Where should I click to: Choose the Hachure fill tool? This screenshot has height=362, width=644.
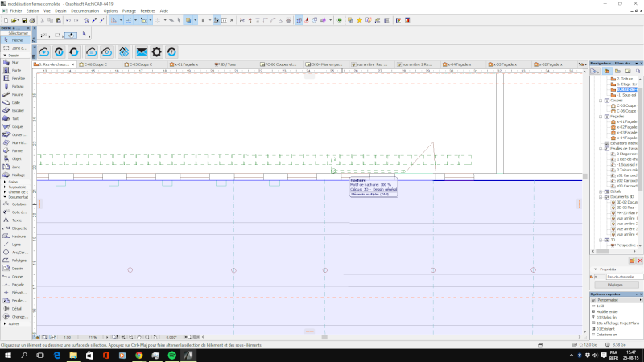click(15, 237)
